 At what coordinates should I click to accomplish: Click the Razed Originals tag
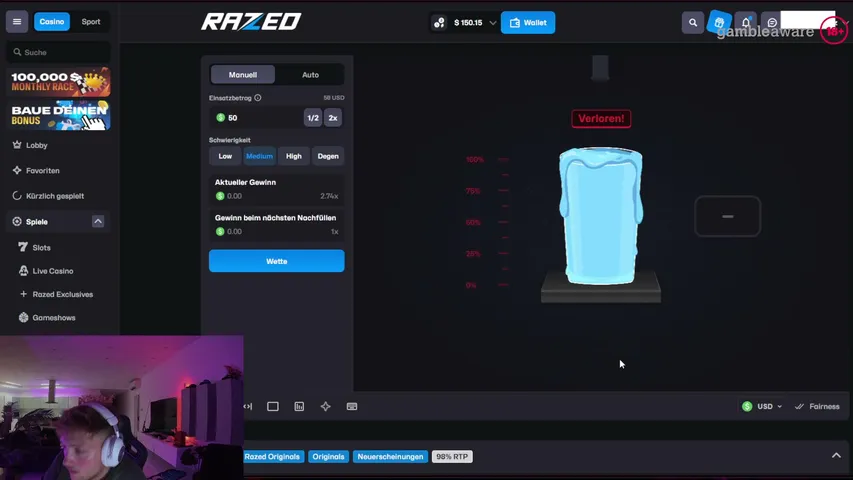pos(272,457)
